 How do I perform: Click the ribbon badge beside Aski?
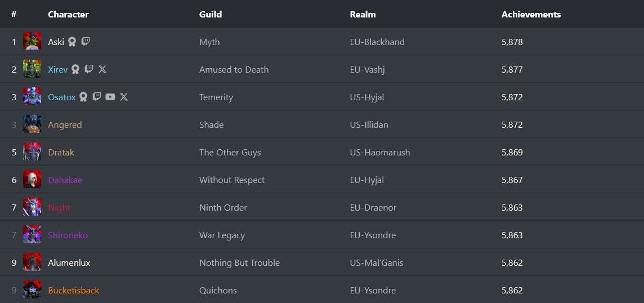click(72, 42)
